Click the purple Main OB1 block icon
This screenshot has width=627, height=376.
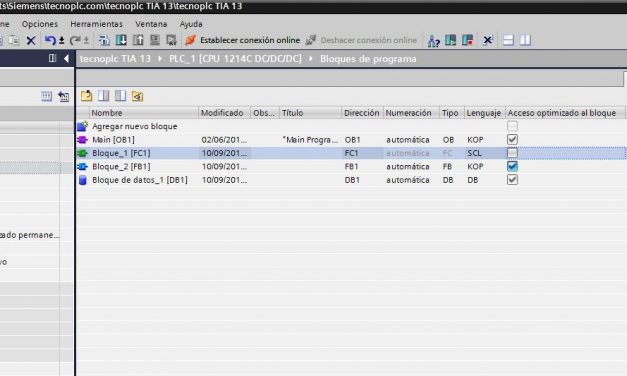click(x=82, y=140)
